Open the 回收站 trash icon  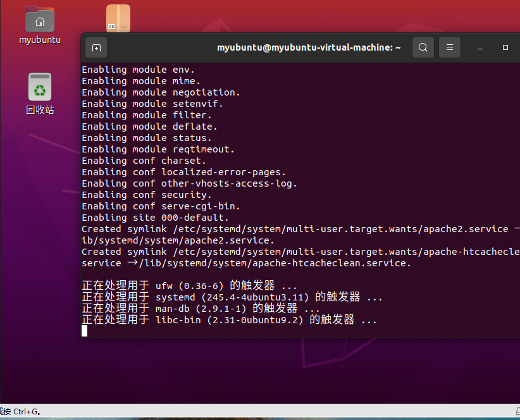coord(40,87)
